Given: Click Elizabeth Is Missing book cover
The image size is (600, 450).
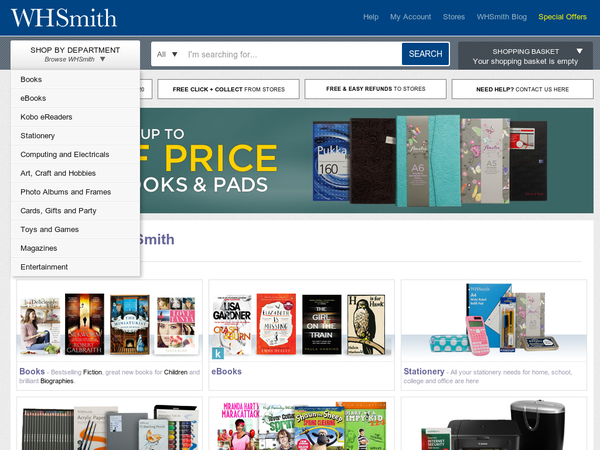Looking at the screenshot, I should click(276, 324).
